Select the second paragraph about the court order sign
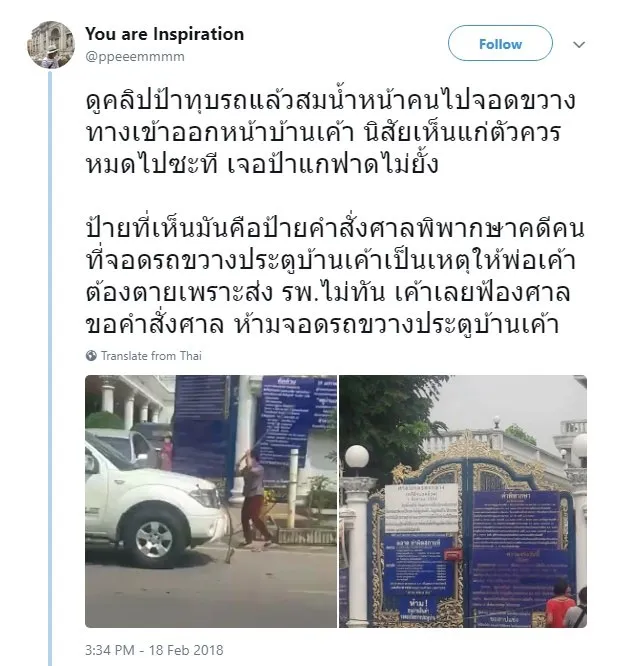This screenshot has width=620, height=666. [335, 277]
